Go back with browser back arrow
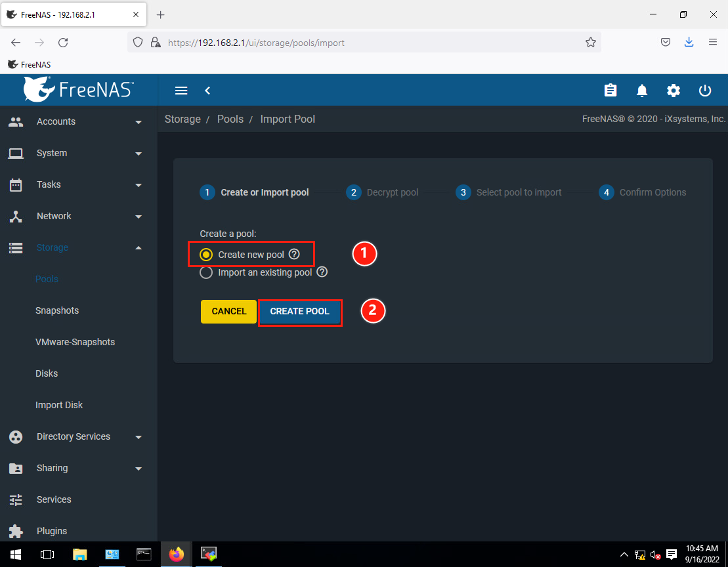Viewport: 728px width, 567px height. 16,43
